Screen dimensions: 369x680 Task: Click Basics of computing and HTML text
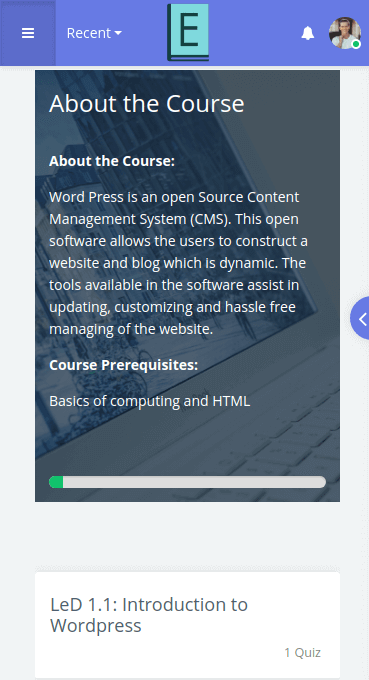pos(150,401)
